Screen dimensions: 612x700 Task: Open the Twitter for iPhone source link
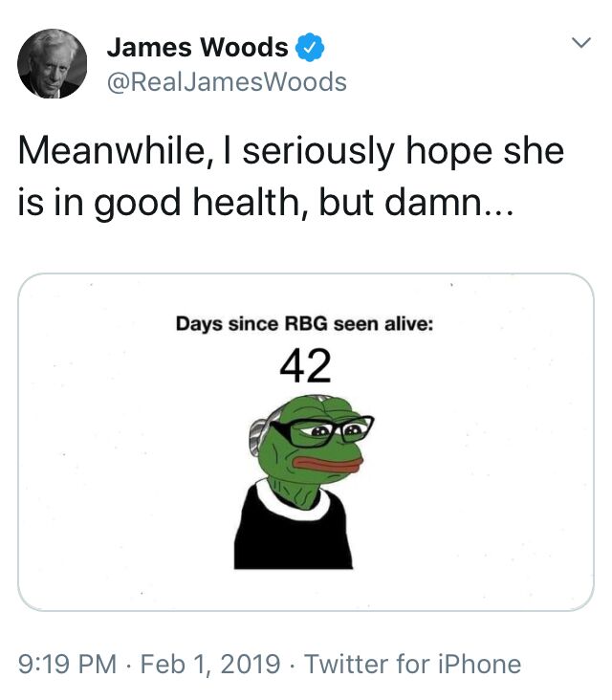pos(412,664)
